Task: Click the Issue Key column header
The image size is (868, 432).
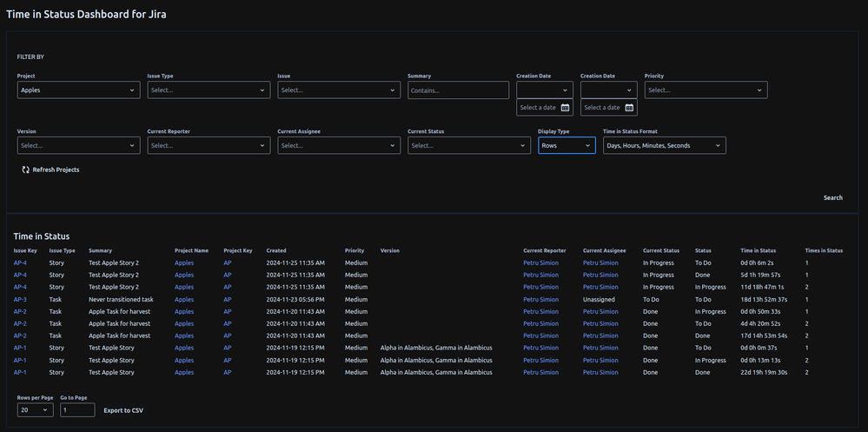Action: pos(25,250)
